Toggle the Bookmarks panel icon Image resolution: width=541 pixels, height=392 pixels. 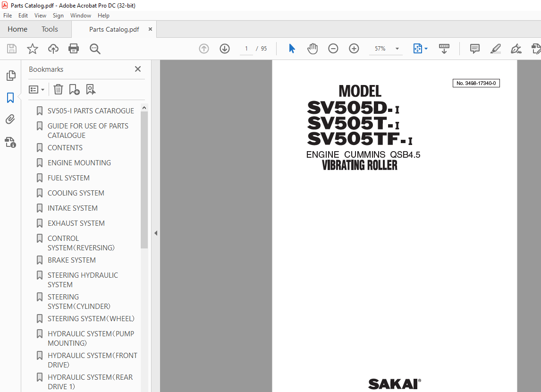coord(10,98)
